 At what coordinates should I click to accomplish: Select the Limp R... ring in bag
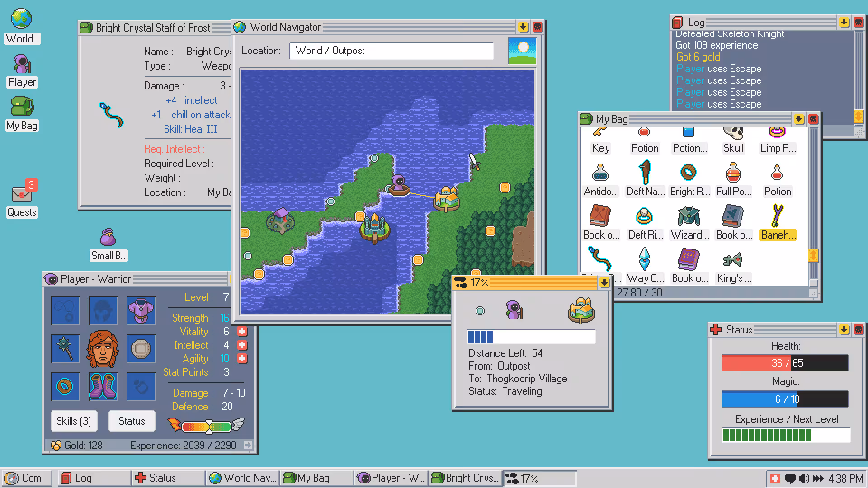tap(778, 141)
